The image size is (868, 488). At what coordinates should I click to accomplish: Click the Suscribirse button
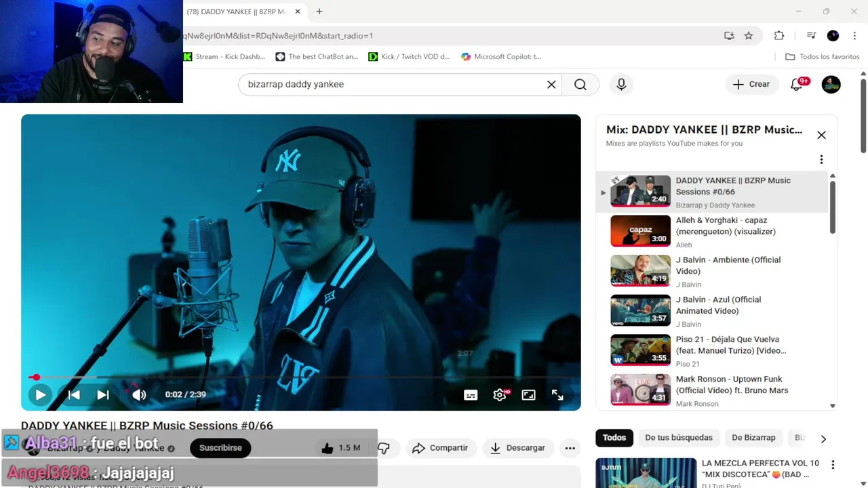pyautogui.click(x=220, y=448)
